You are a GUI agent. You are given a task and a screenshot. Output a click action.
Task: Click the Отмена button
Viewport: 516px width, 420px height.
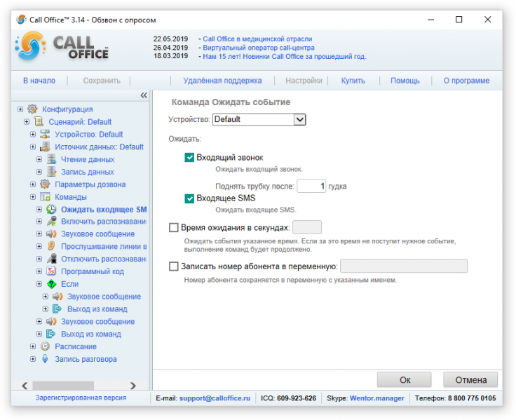pyautogui.click(x=470, y=380)
